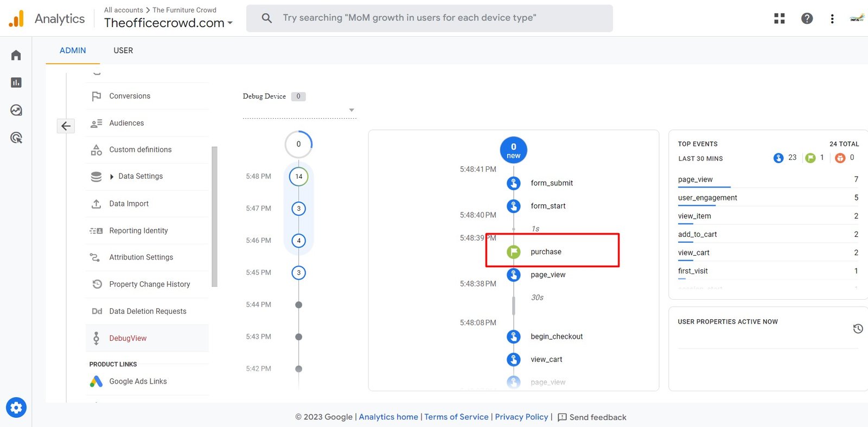Click the form_start event icon
The height and width of the screenshot is (427, 868).
coord(514,206)
